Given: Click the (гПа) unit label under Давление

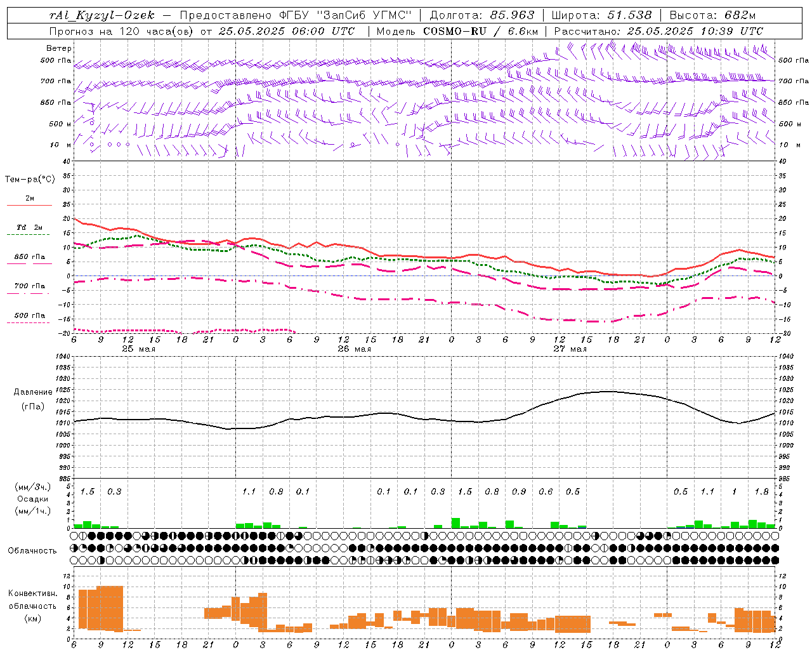Looking at the screenshot, I should 33,407.
